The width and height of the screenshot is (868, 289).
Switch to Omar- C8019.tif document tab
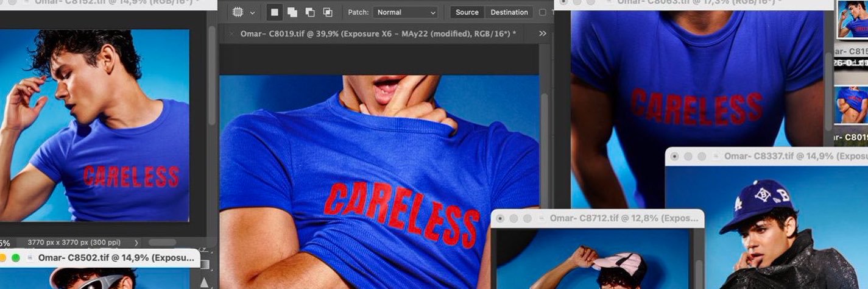click(378, 34)
